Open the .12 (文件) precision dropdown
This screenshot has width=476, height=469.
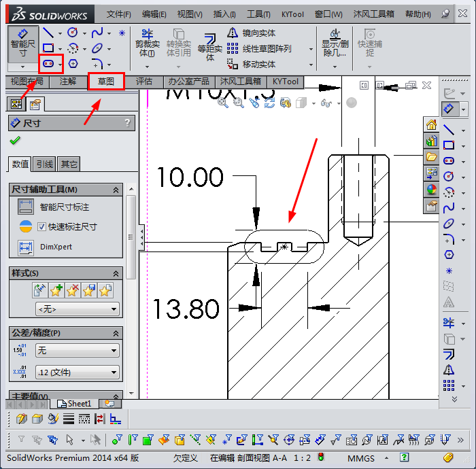tap(77, 372)
